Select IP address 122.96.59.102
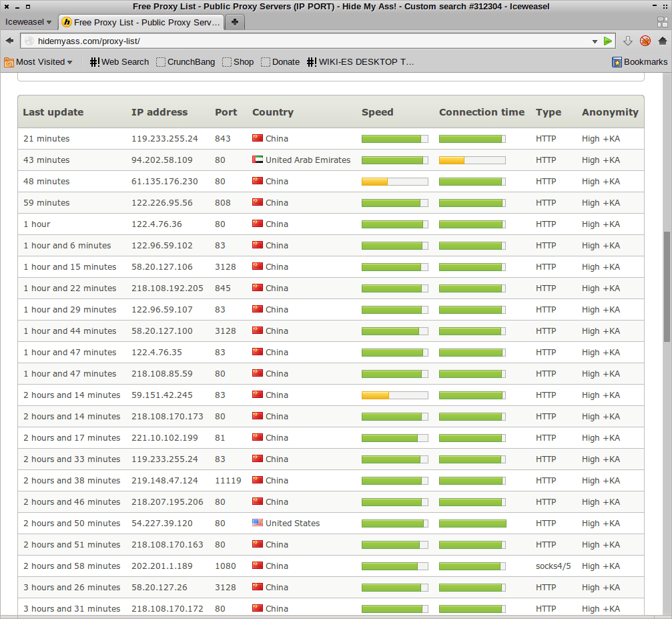672x619 pixels. (162, 245)
